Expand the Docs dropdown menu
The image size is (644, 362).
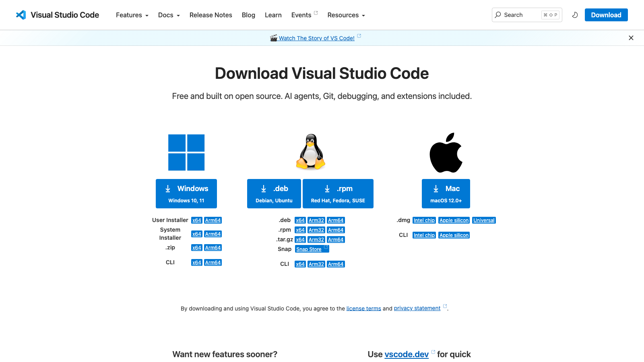[x=169, y=15]
